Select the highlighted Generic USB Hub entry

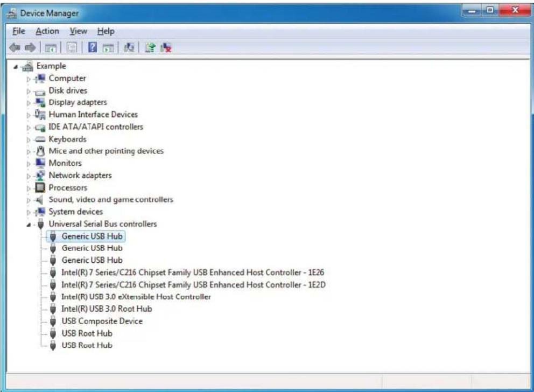86,236
